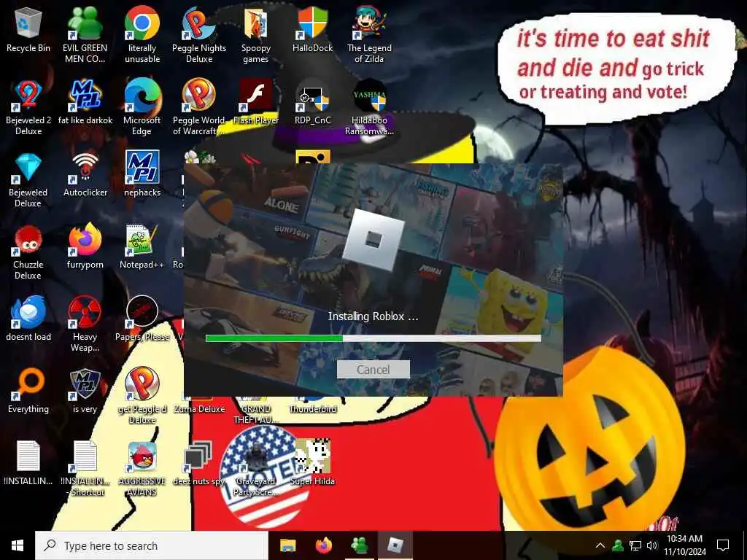Screen dimensions: 747x560
Task: Open the Windows Start menu
Action: pyautogui.click(x=18, y=545)
